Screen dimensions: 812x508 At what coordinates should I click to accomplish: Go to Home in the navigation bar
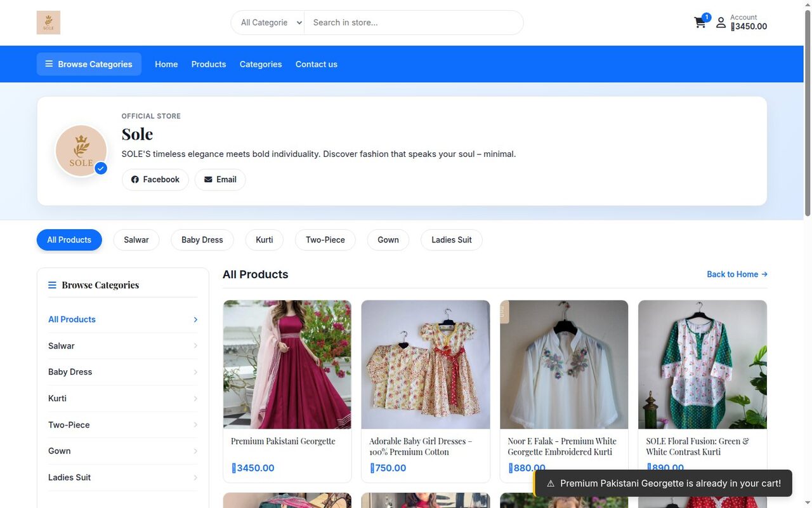pos(166,64)
